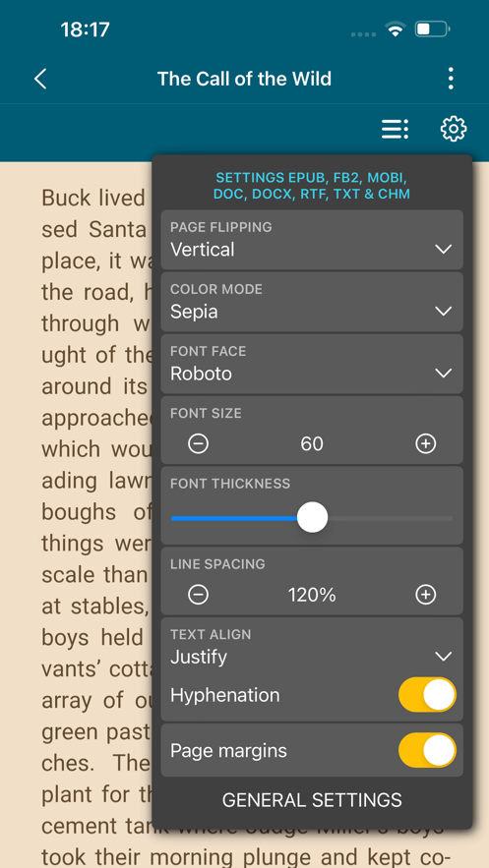This screenshot has width=489, height=868.
Task: Open the three-dot more options menu
Action: click(x=451, y=79)
